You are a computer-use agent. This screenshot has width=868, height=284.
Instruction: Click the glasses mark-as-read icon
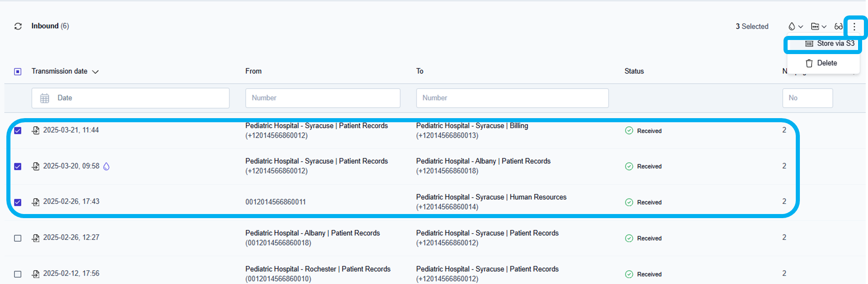pos(838,26)
